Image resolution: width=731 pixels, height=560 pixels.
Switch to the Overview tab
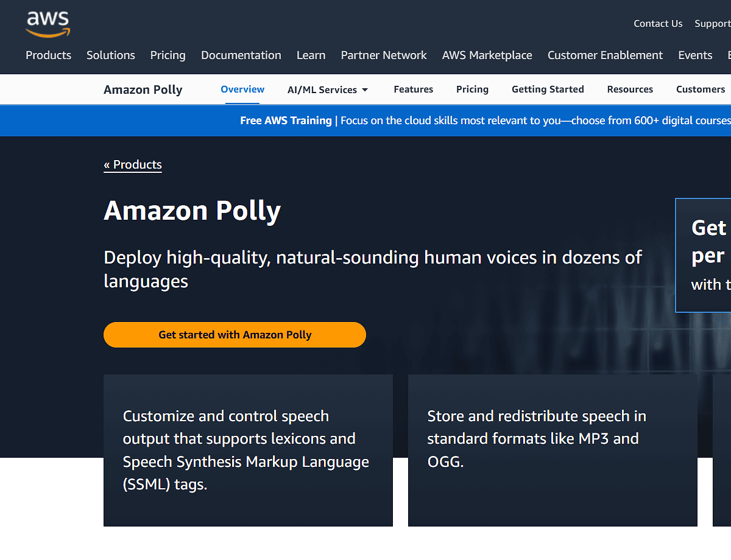(242, 89)
